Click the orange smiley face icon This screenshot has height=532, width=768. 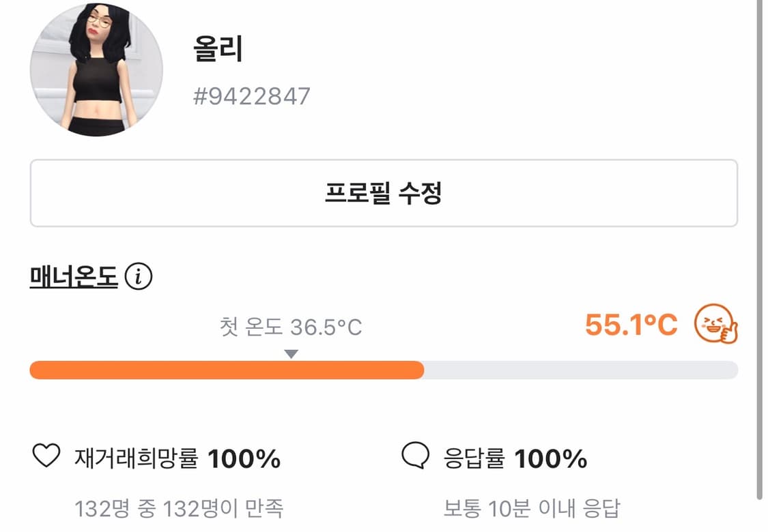pos(715,325)
